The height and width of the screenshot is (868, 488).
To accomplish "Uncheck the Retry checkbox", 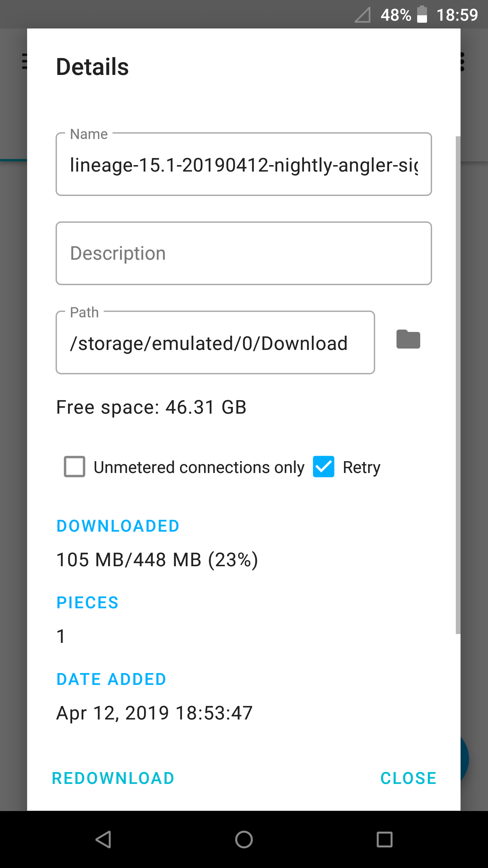I will [323, 467].
